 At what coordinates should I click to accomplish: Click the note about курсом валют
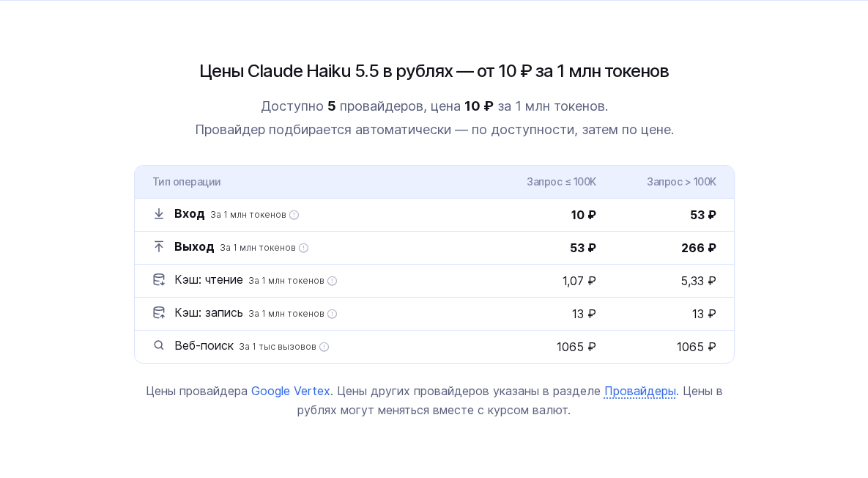point(434,400)
